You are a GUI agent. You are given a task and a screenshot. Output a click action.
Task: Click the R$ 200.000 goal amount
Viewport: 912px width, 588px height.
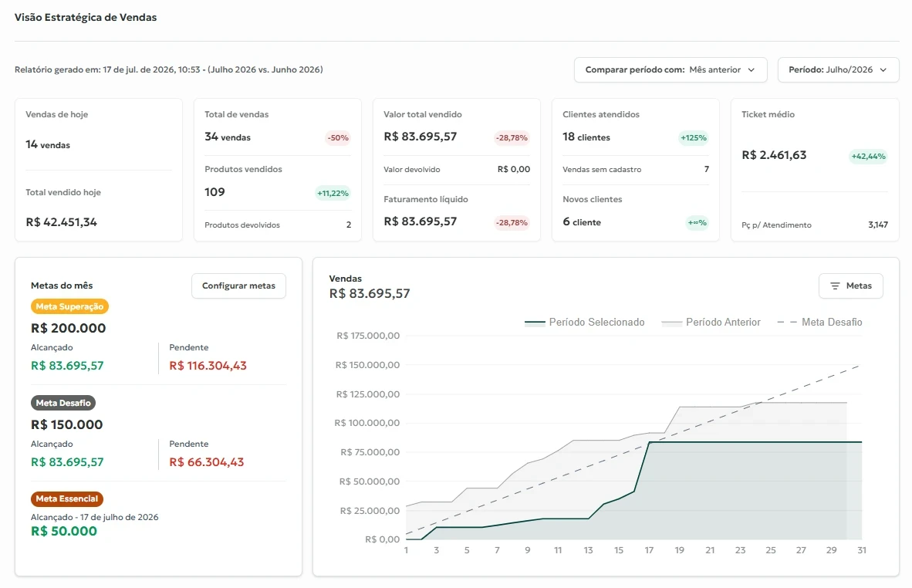[69, 328]
